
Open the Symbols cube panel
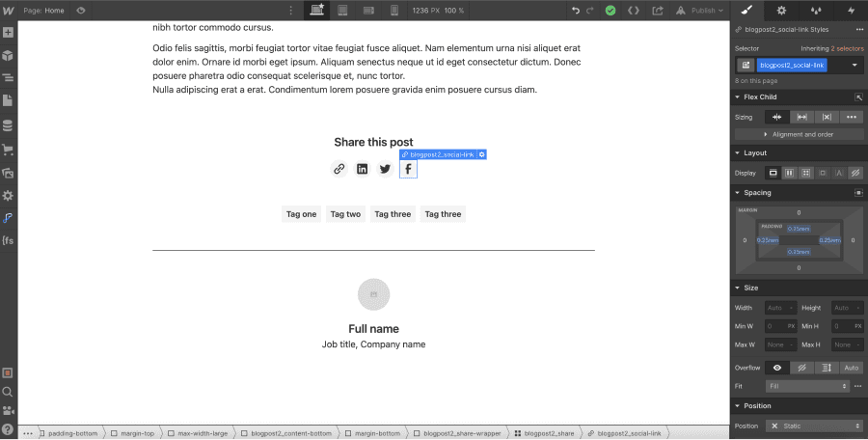[x=8, y=56]
